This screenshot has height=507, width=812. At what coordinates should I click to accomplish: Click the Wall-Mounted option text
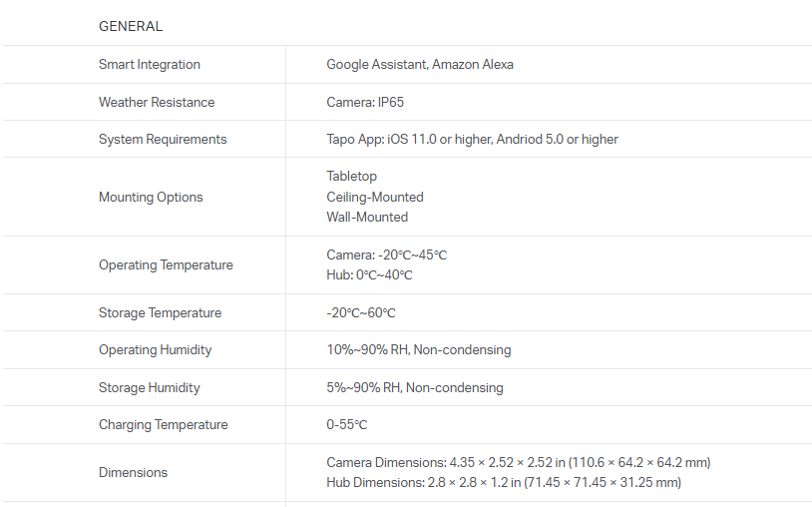click(x=367, y=217)
